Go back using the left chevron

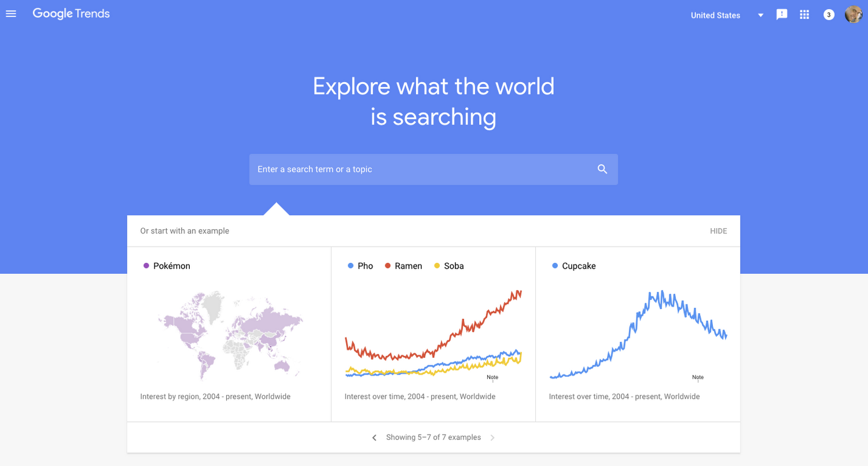click(374, 437)
